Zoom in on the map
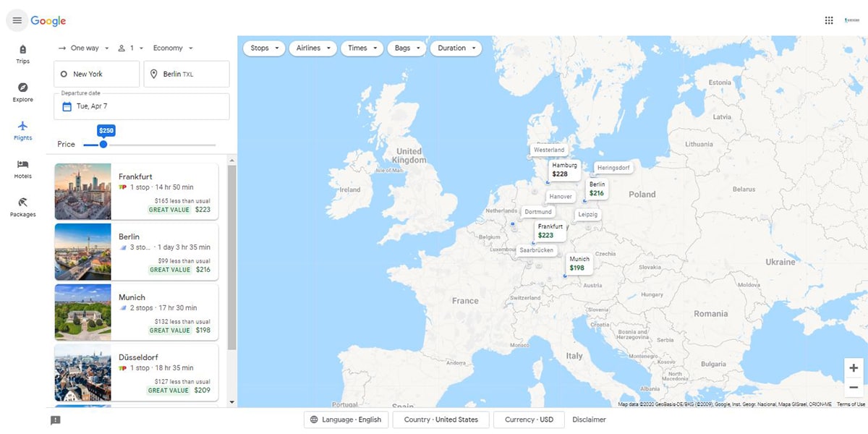Screen dimensions: 868x434 [x=854, y=368]
